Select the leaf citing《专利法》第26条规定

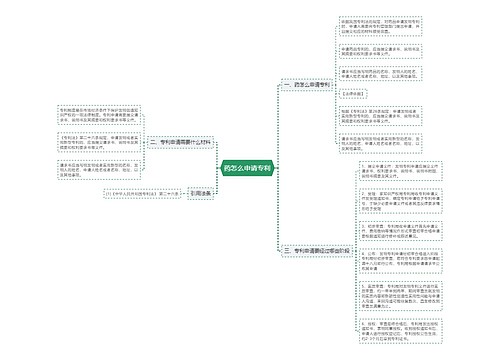click(x=381, y=116)
